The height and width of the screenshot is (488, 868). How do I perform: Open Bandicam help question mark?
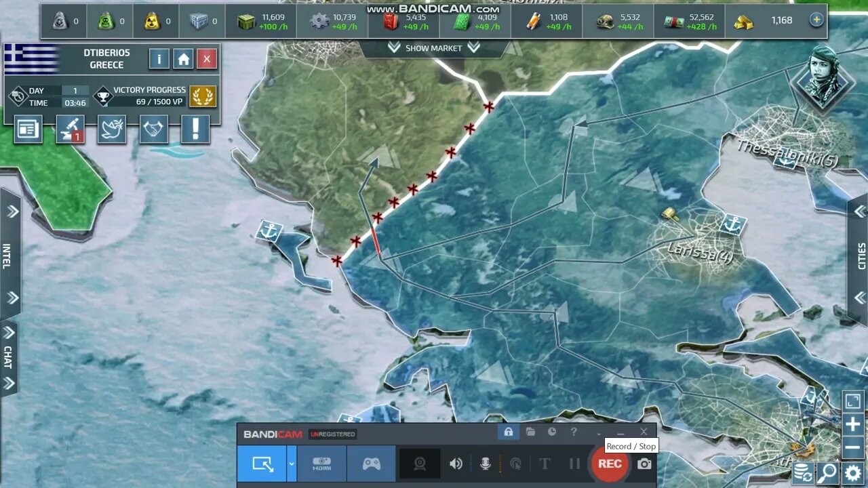pos(574,432)
